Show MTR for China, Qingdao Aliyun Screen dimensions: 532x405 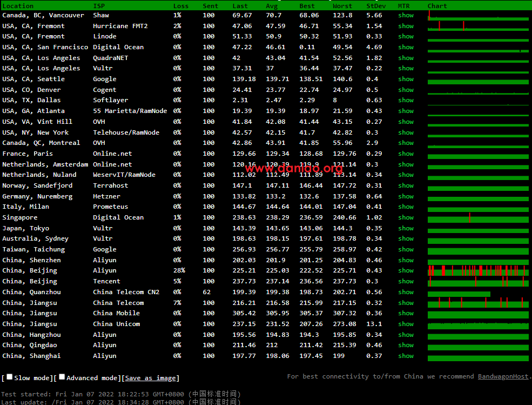406,345
